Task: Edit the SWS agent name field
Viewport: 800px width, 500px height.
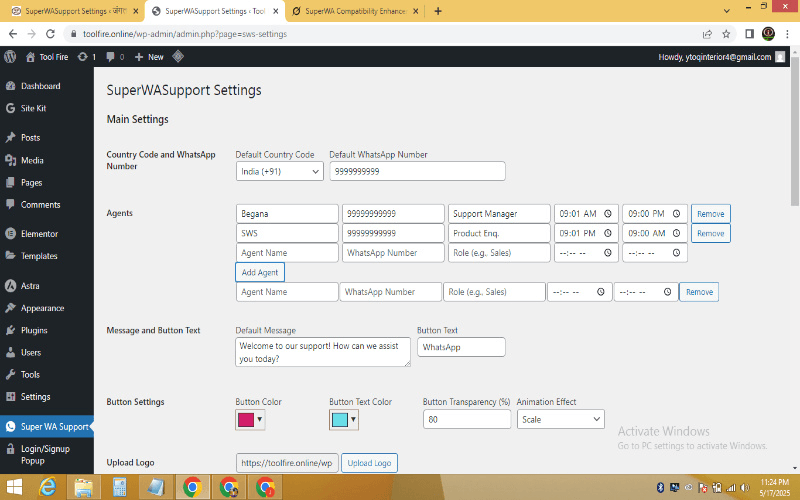Action: tap(287, 233)
